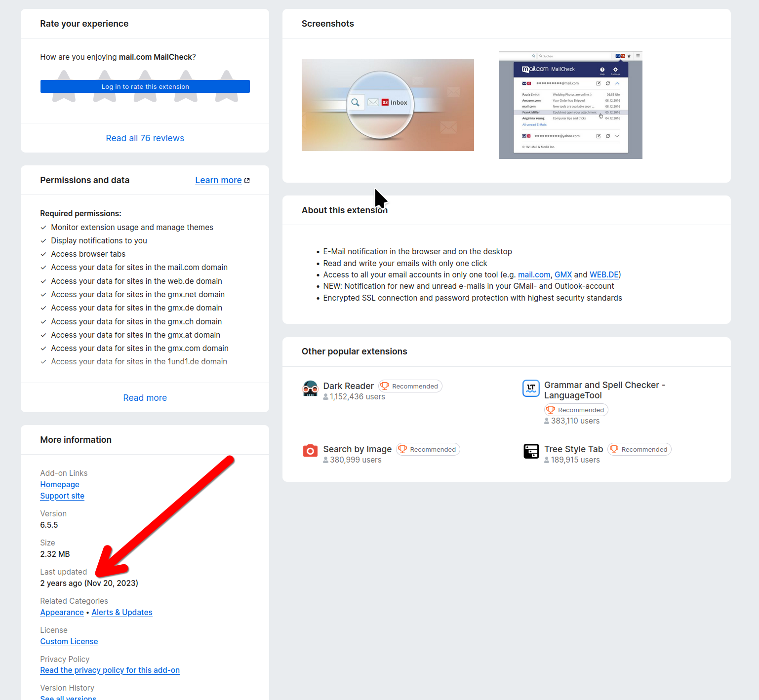Expand permissions with Read more

(x=145, y=398)
